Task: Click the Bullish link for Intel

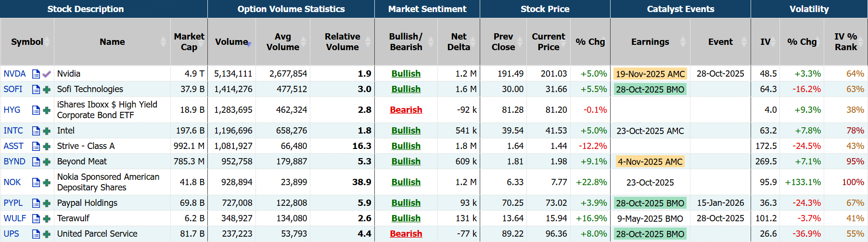Action: tap(406, 131)
